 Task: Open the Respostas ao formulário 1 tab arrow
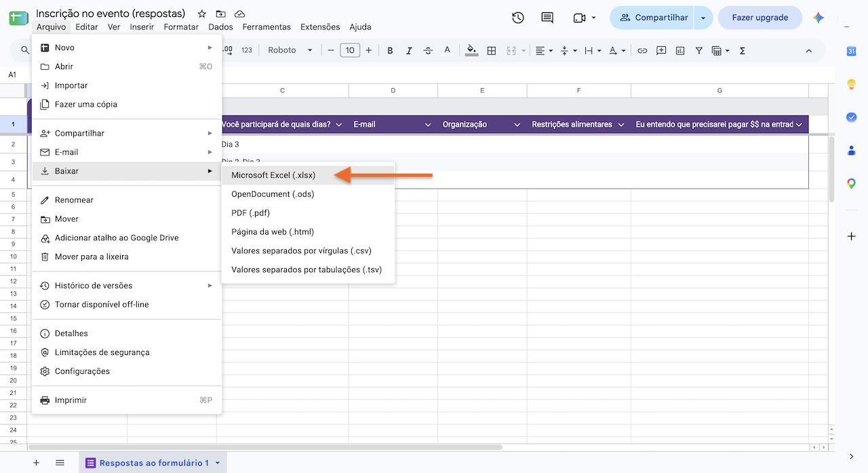(218, 463)
